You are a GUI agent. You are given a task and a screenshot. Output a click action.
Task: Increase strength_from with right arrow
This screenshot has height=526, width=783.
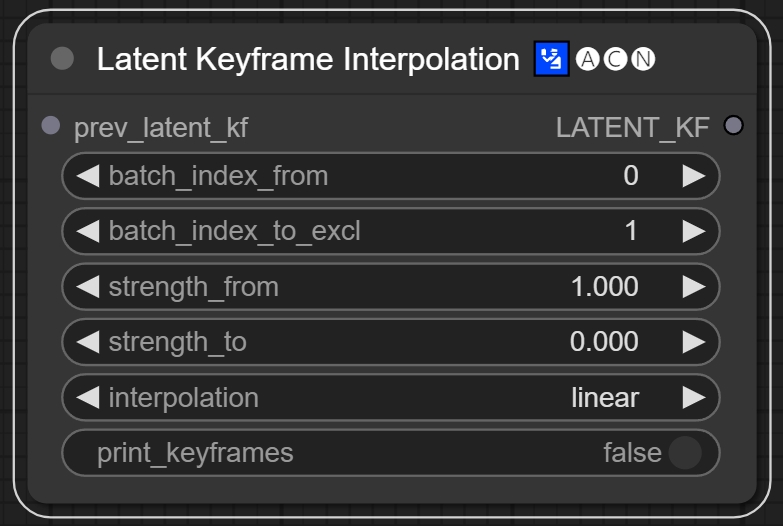tap(693, 287)
